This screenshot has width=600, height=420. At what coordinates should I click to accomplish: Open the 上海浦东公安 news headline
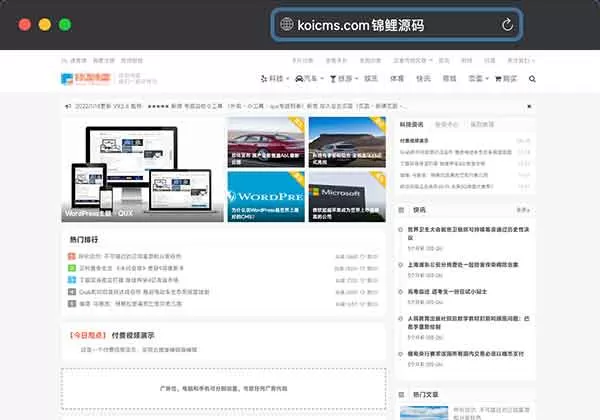[463, 265]
